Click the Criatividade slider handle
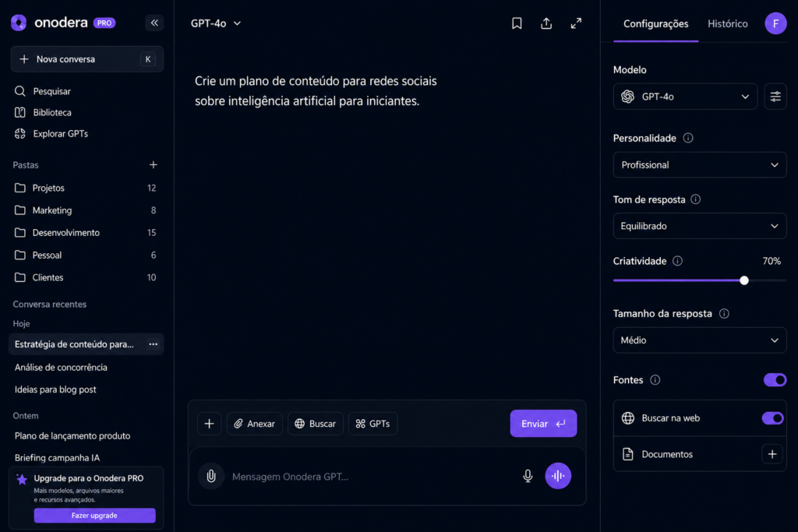The height and width of the screenshot is (532, 798). point(744,280)
